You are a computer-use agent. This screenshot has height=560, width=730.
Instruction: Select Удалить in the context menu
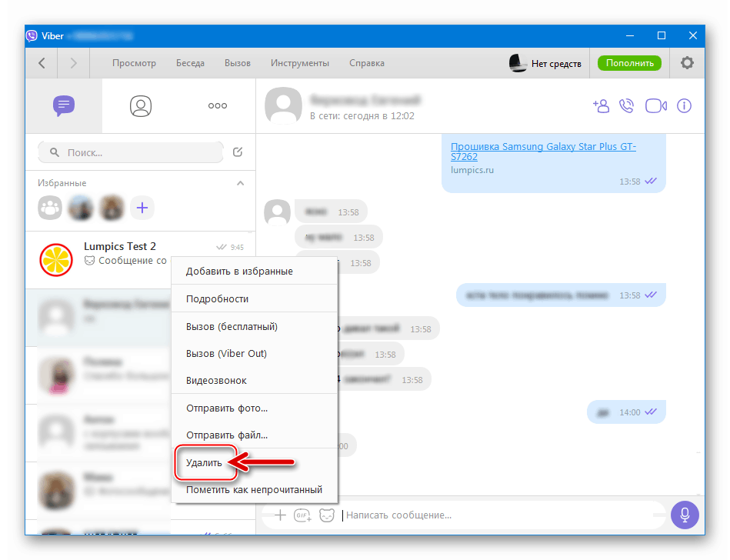(205, 462)
